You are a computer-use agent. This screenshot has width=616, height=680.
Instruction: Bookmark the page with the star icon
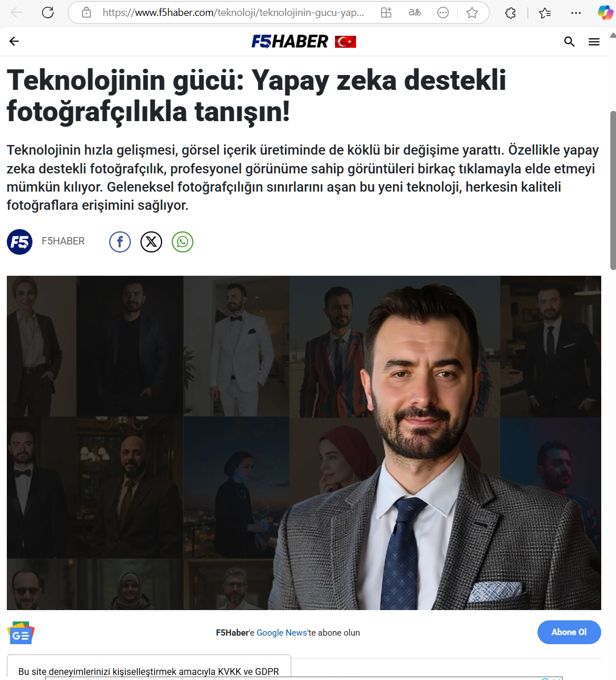point(472,13)
